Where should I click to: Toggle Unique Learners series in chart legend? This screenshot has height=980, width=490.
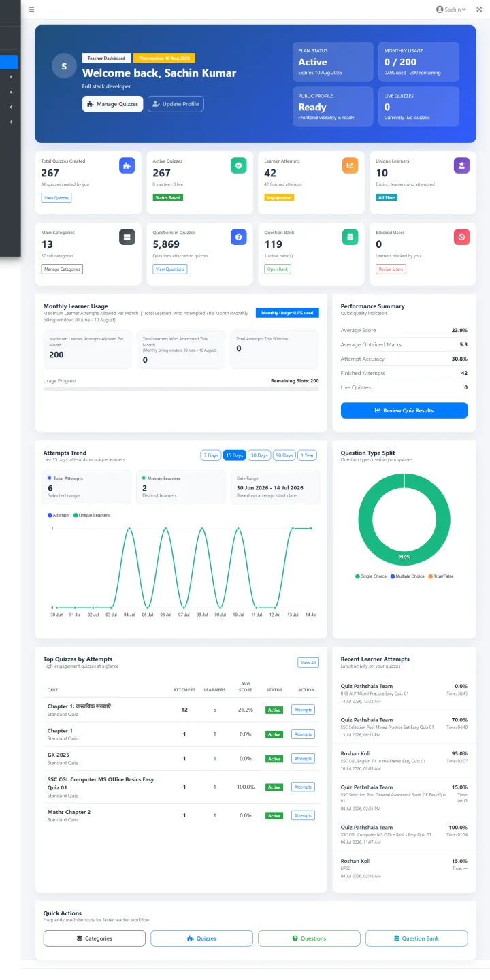[91, 515]
